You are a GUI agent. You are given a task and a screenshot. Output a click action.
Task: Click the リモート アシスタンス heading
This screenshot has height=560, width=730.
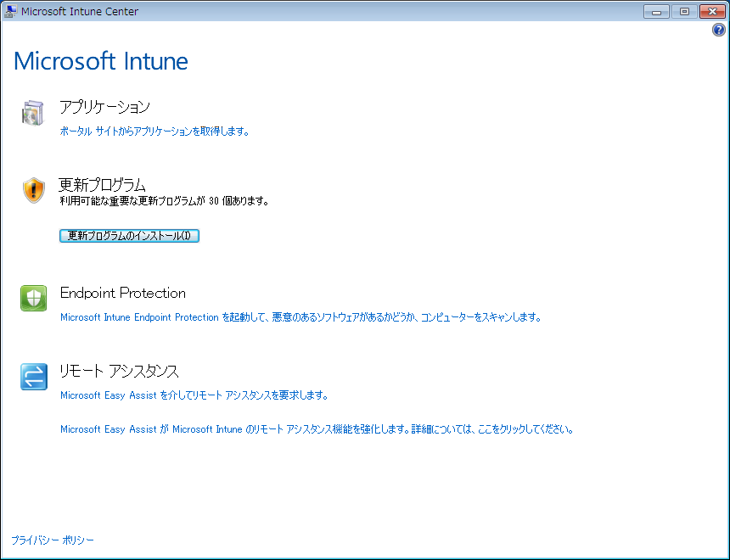[x=119, y=371]
